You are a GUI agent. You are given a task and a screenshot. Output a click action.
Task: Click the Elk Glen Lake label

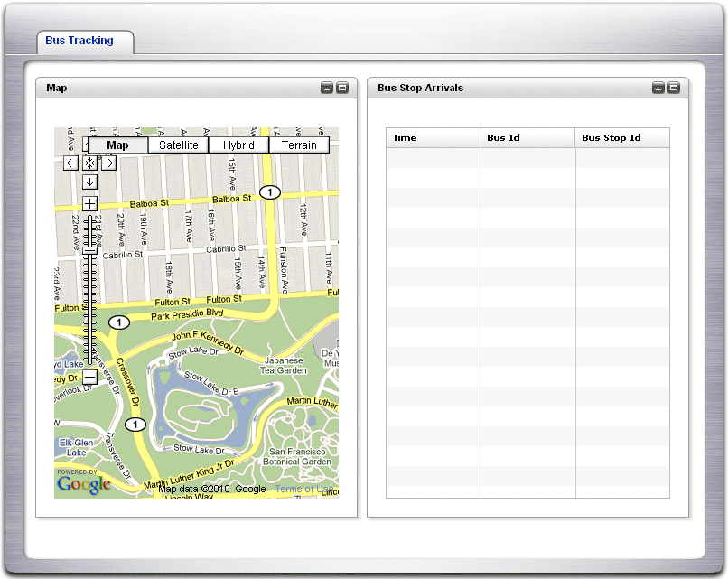[76, 448]
